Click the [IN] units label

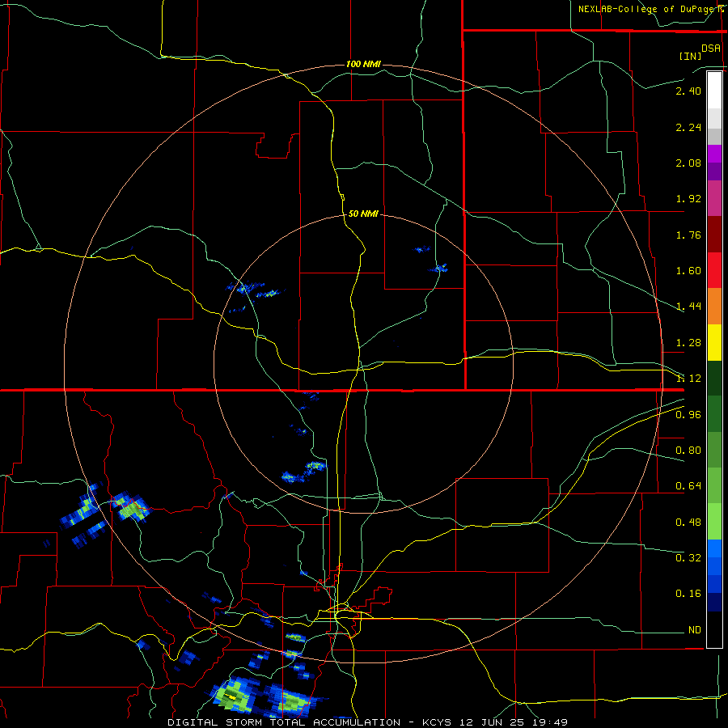coord(690,56)
